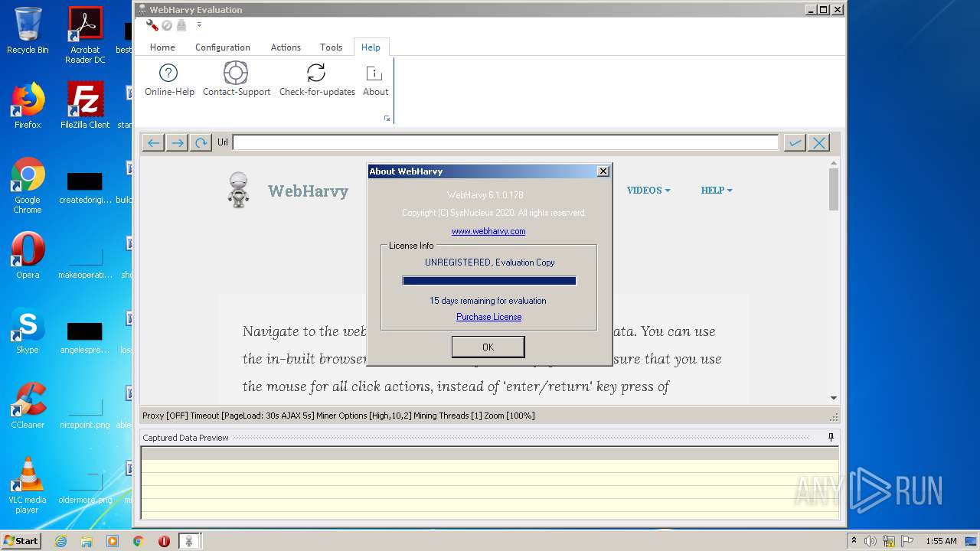Open Online-Help from the Help ribbon

point(169,80)
